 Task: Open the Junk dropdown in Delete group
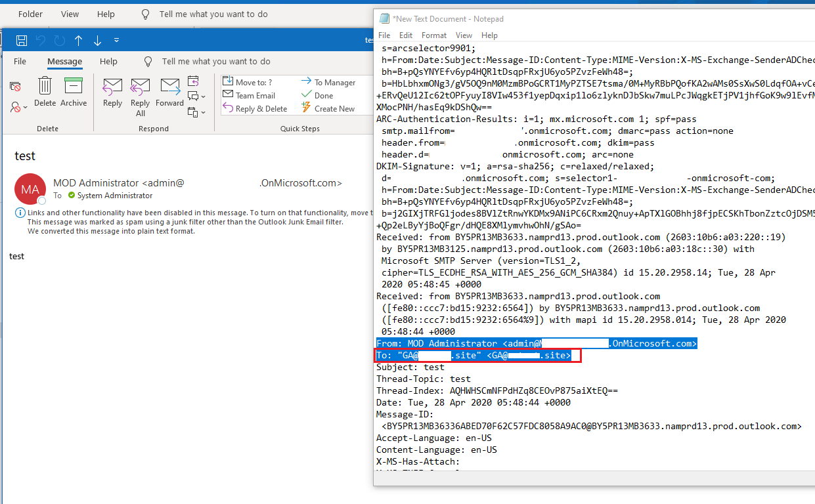click(19, 106)
